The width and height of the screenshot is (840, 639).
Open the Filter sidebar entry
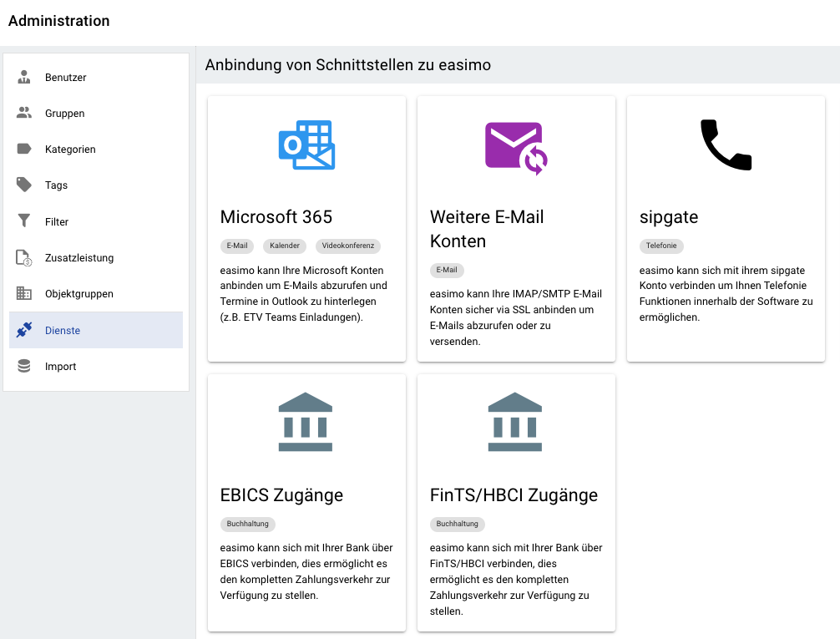click(96, 221)
